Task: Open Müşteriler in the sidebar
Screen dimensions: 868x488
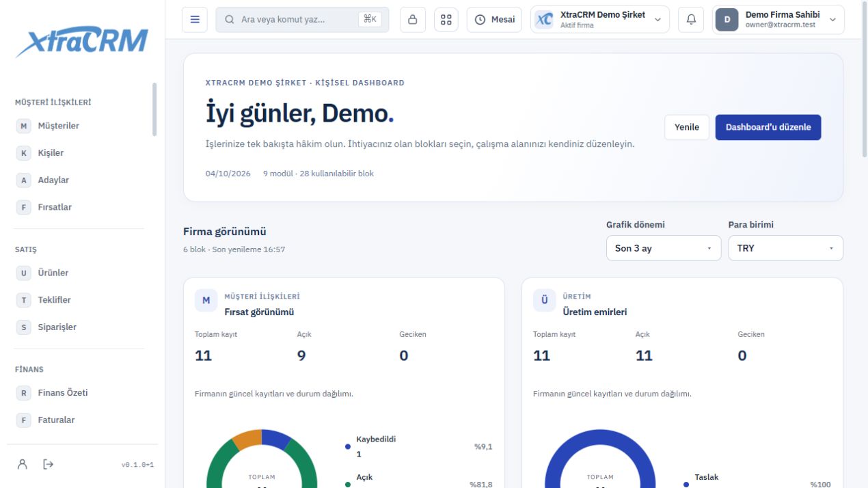Action: 80,126
